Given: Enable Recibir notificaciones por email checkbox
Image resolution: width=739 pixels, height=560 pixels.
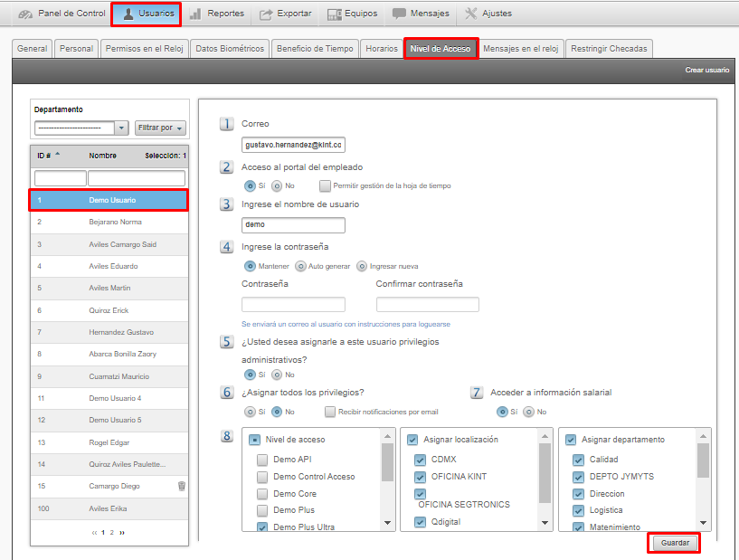Looking at the screenshot, I should click(x=330, y=412).
